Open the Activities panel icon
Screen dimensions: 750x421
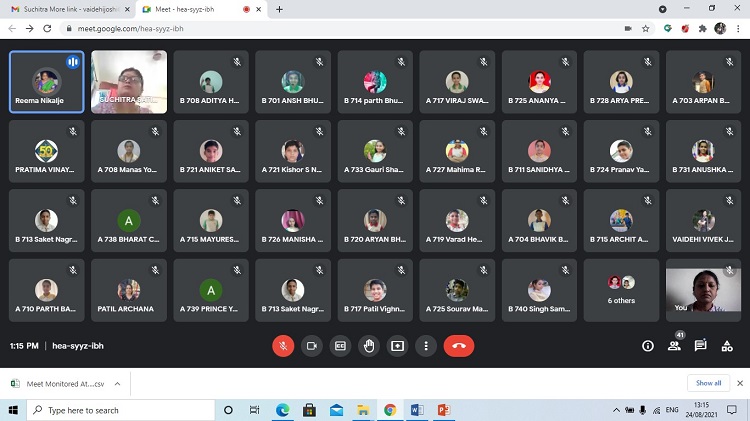point(726,346)
